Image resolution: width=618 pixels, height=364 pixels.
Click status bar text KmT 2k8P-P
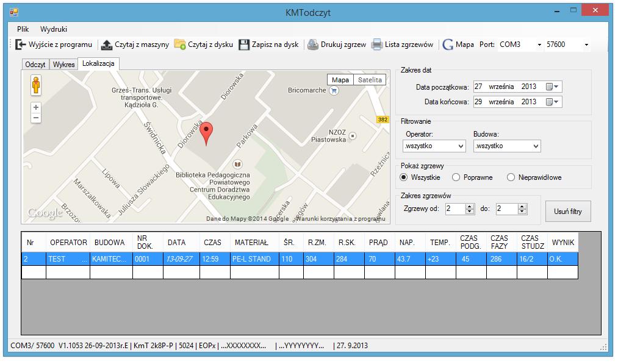[153, 346]
